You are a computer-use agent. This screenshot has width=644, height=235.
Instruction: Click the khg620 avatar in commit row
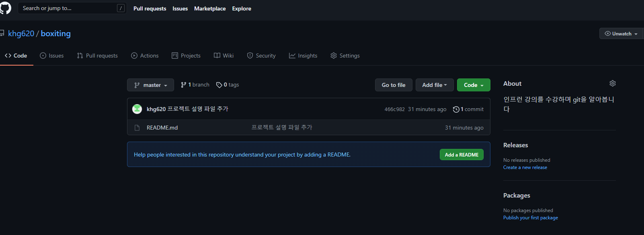137,109
